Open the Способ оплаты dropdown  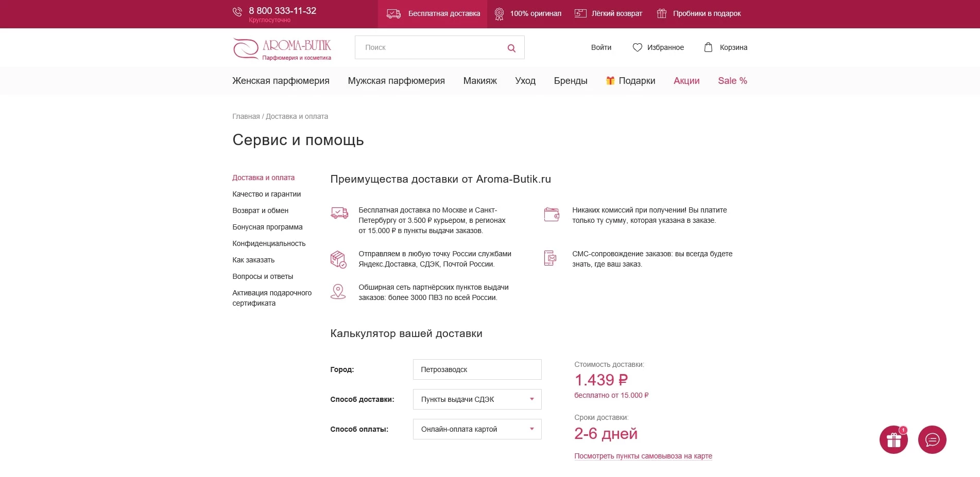(x=476, y=429)
